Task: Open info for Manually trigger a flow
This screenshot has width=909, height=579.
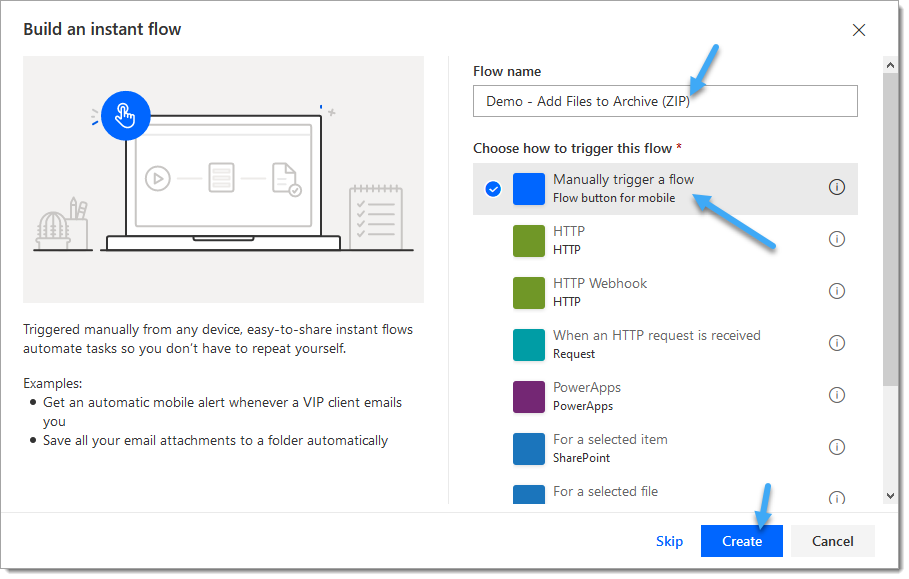Action: coord(836,187)
